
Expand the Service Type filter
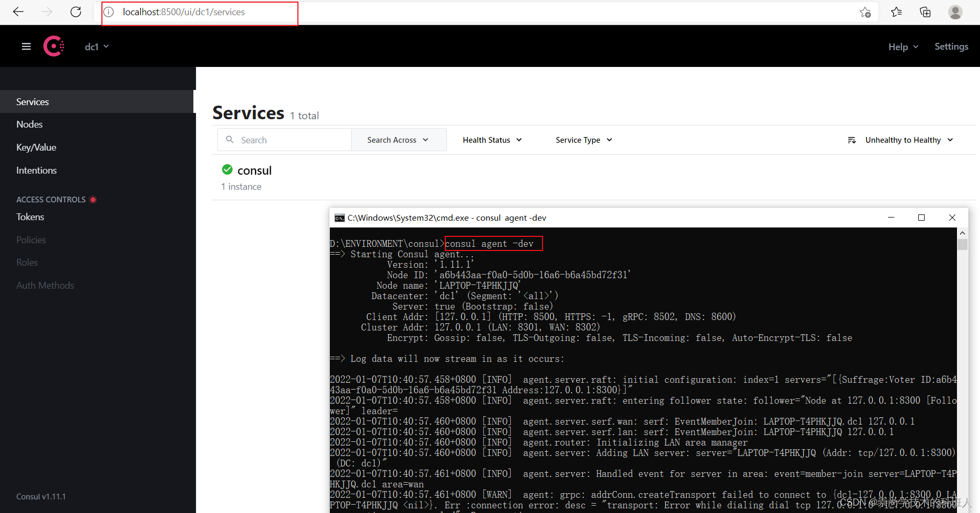[584, 140]
